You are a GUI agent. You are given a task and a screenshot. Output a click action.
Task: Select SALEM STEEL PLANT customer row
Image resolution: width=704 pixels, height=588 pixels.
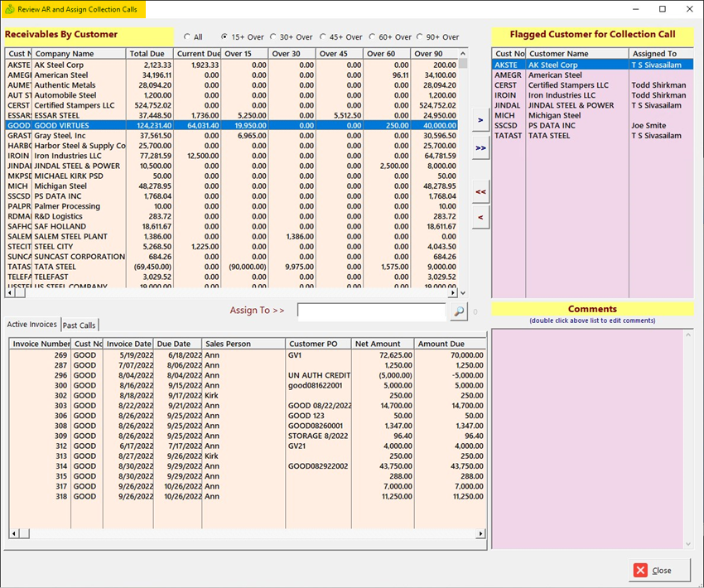coord(232,237)
